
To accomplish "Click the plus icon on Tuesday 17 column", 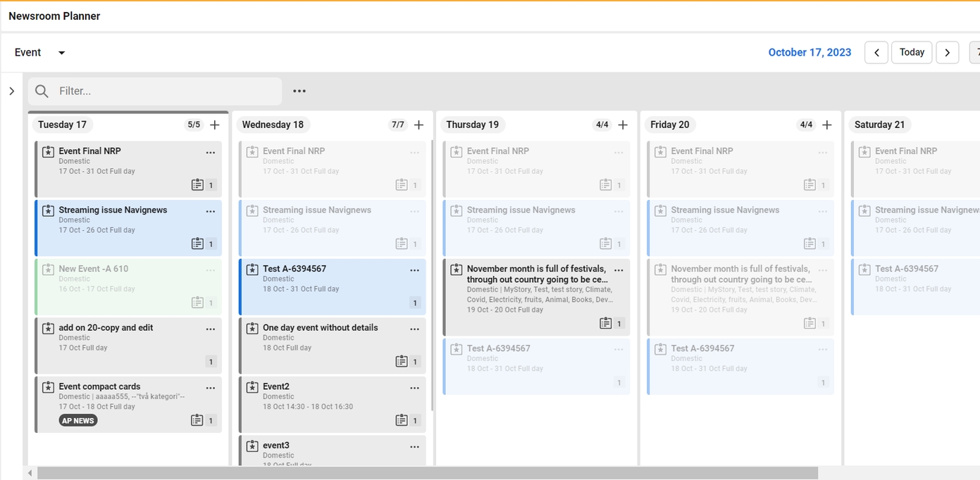I will pyautogui.click(x=215, y=125).
